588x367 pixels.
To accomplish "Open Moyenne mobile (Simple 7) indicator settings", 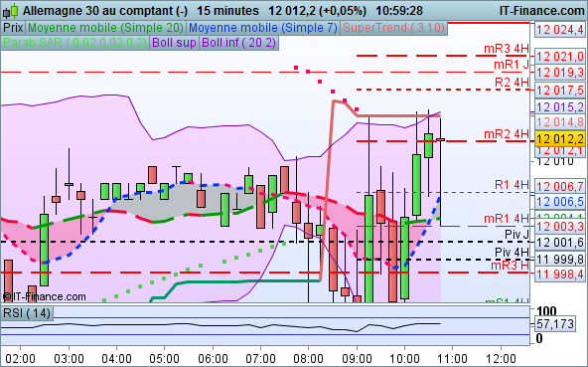I will [263, 28].
